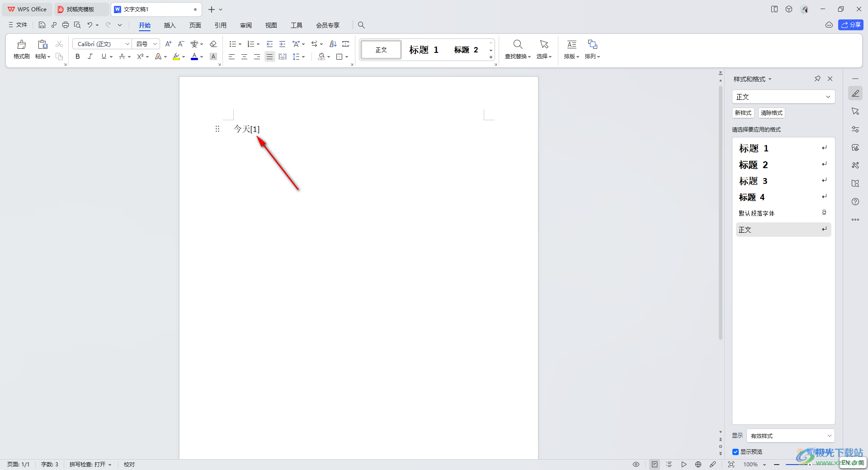Pin the Styles and Formatting pane
This screenshot has height=470, width=868.
[x=817, y=79]
